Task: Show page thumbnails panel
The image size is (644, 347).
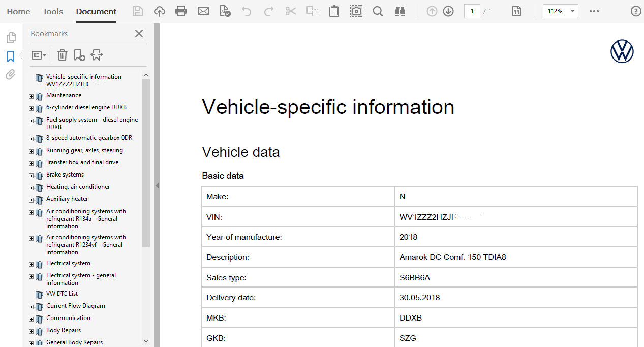Action: [10, 38]
